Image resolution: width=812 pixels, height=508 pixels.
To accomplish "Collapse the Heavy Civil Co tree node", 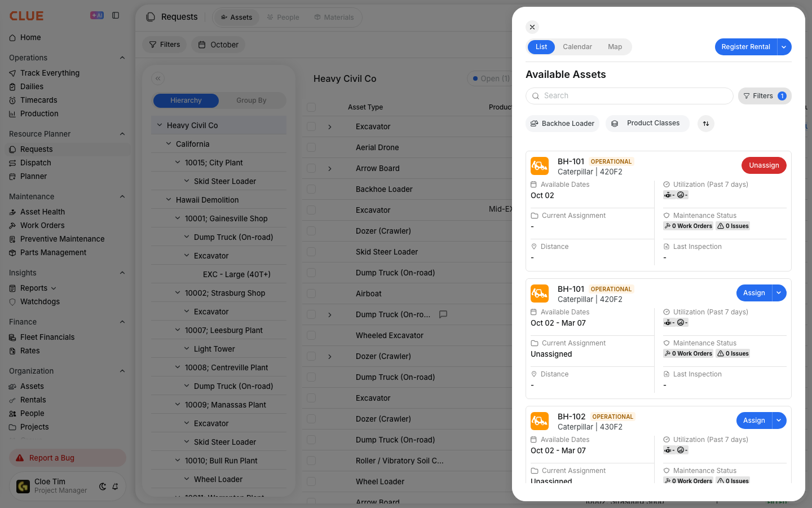I will point(160,125).
